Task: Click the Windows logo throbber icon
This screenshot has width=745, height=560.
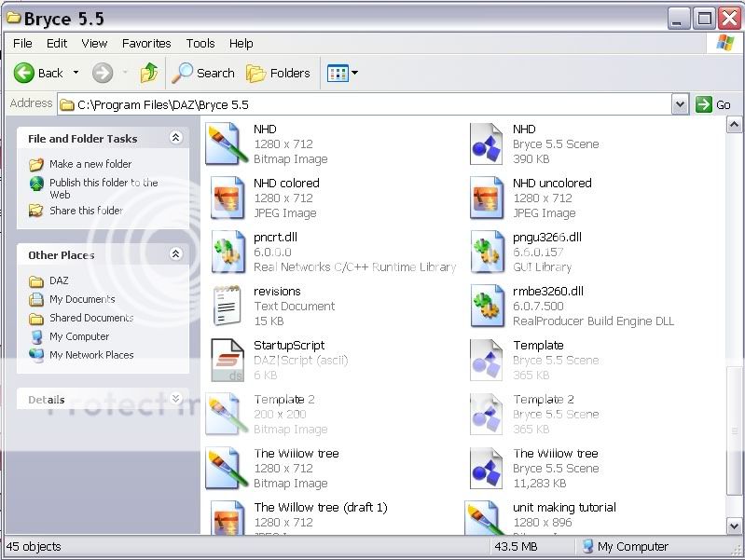Action: [x=724, y=43]
